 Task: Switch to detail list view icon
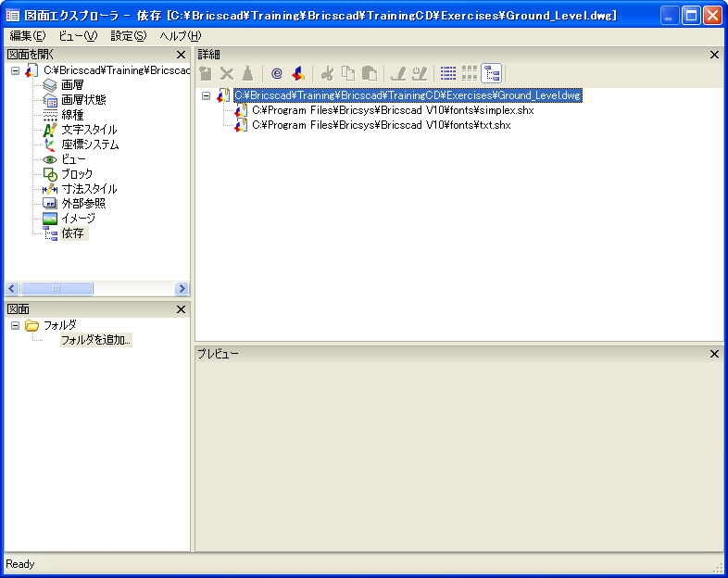click(448, 73)
